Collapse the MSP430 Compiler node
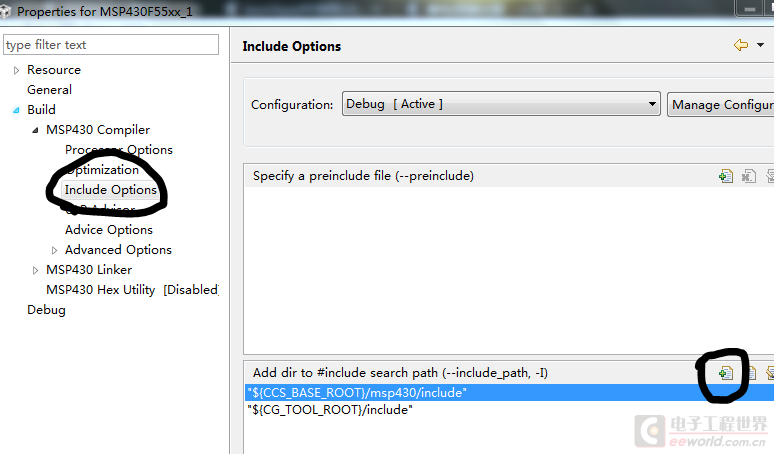Image resolution: width=774 pixels, height=454 pixels. (x=35, y=130)
